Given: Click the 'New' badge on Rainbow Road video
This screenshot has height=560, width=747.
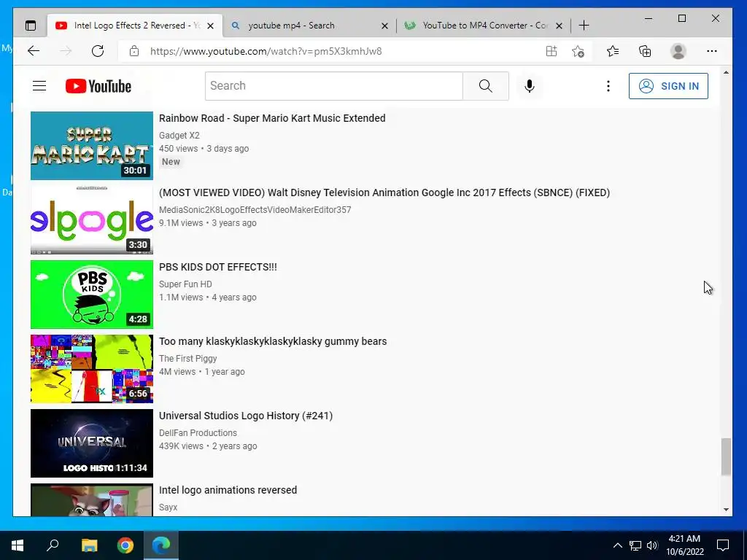Looking at the screenshot, I should (171, 162).
